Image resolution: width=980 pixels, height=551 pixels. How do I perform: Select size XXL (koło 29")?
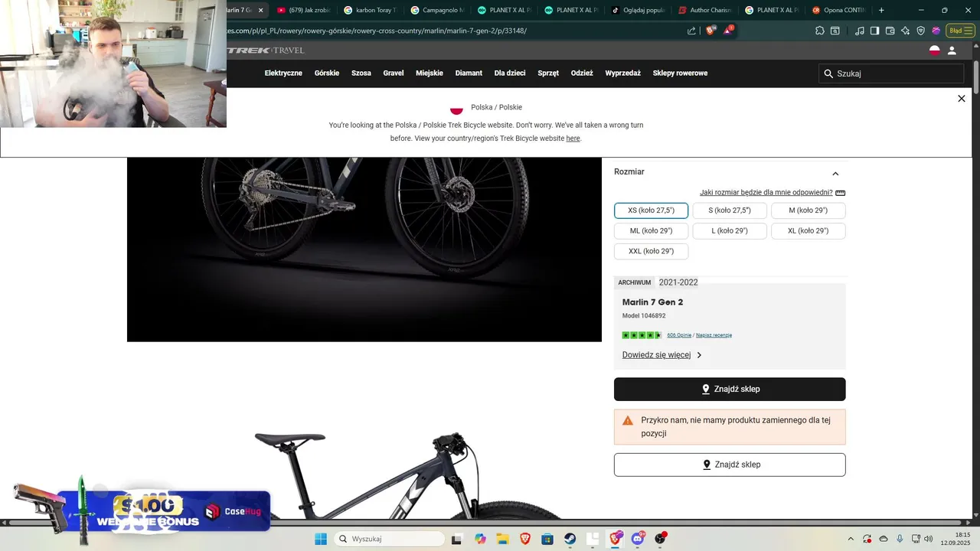click(x=651, y=252)
